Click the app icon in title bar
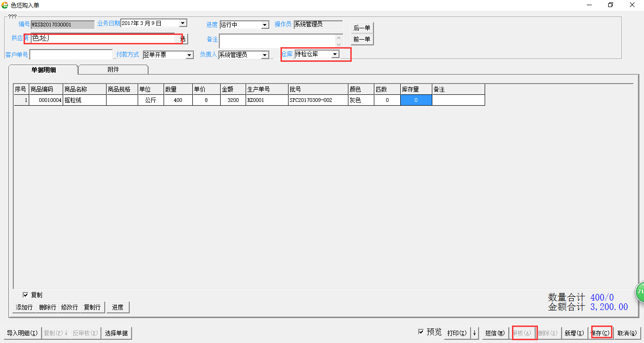 click(5, 5)
